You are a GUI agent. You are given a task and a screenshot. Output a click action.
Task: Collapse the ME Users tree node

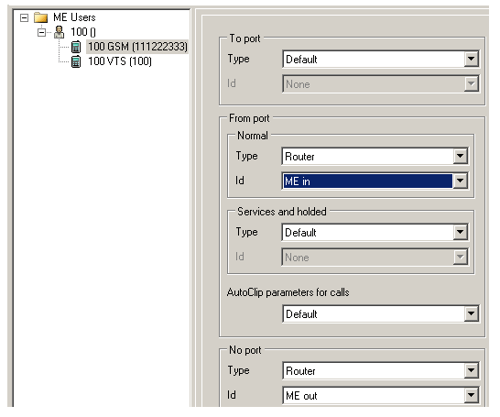click(24, 17)
